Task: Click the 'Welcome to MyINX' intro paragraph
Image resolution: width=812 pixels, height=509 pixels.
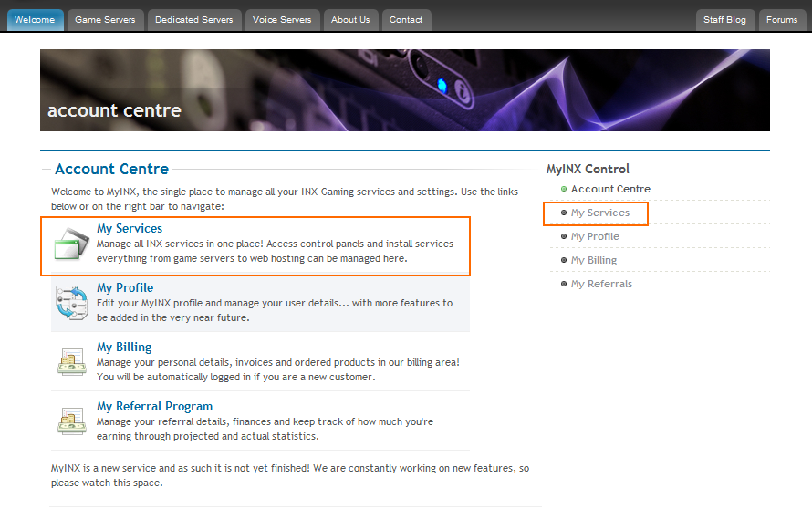Action: pos(285,199)
